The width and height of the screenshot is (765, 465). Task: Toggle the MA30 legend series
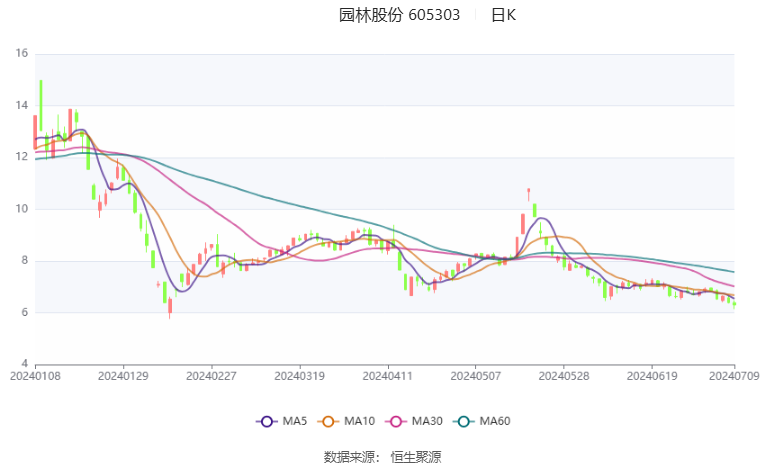pos(414,421)
